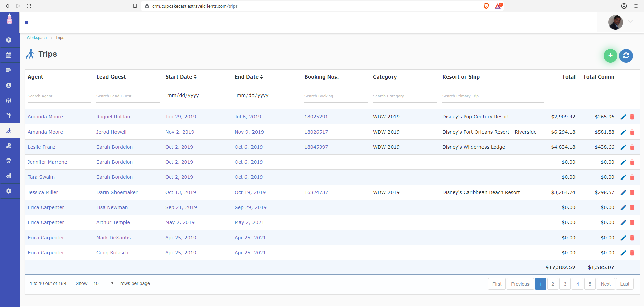The height and width of the screenshot is (307, 644).
Task: Open agent Jennifer Marrone link
Action: [x=47, y=162]
